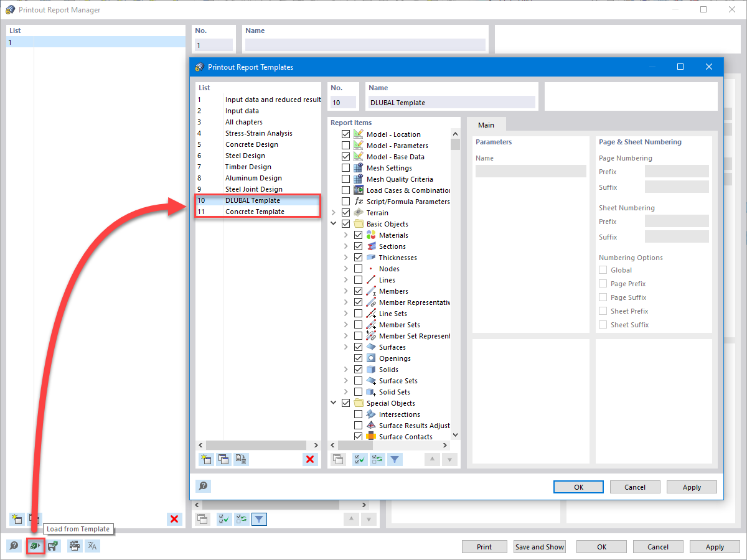Screen dimensions: 747x560
Task: Click Apply in Printout Report Templates
Action: click(x=692, y=487)
